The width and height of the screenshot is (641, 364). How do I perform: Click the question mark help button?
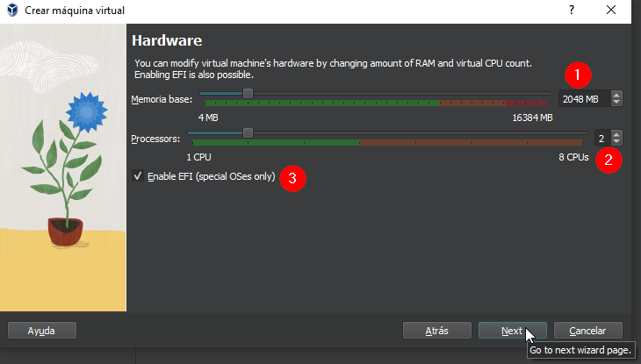pos(572,11)
